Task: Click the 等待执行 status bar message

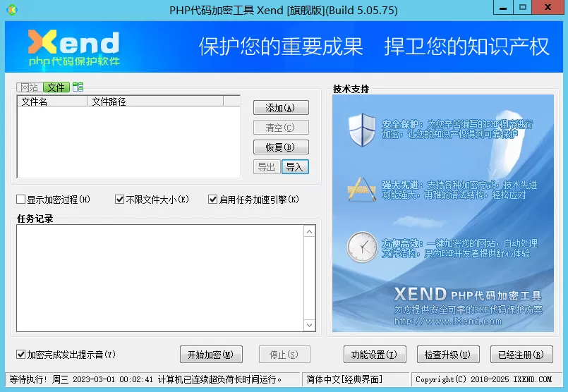Action: [x=145, y=379]
